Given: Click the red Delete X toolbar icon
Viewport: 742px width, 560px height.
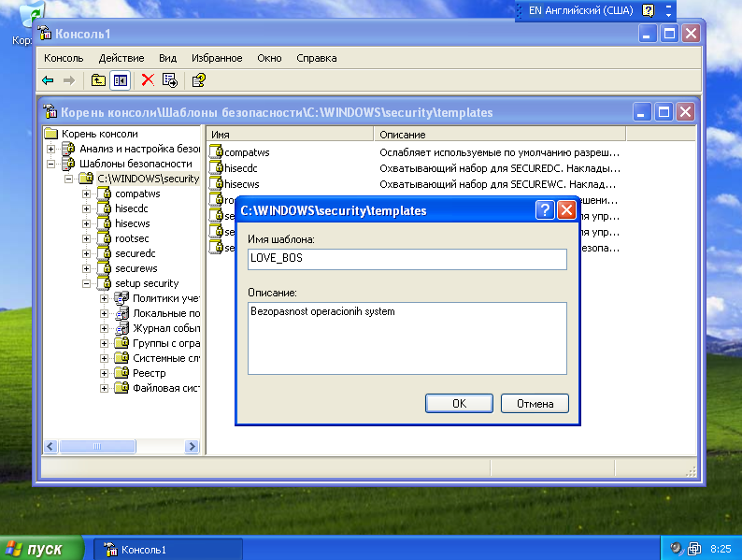Looking at the screenshot, I should [x=148, y=80].
